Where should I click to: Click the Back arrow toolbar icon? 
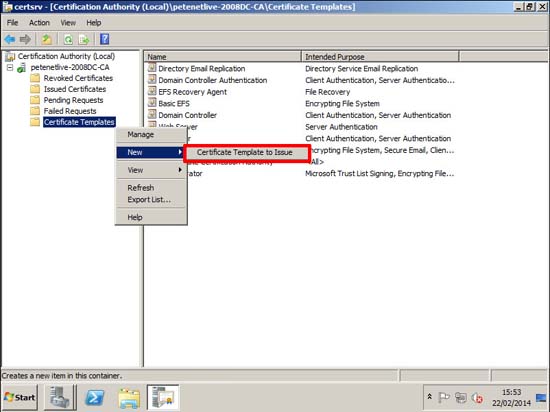pos(10,39)
